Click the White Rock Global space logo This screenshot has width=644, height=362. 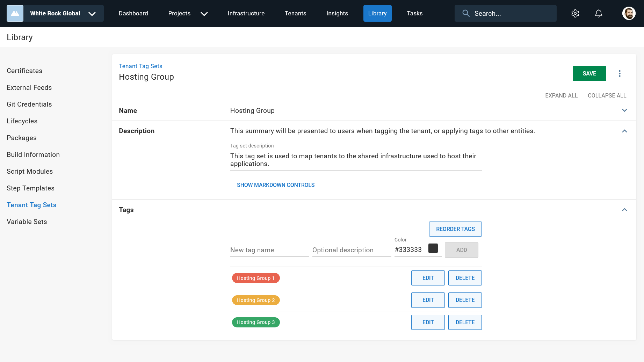[x=15, y=13]
